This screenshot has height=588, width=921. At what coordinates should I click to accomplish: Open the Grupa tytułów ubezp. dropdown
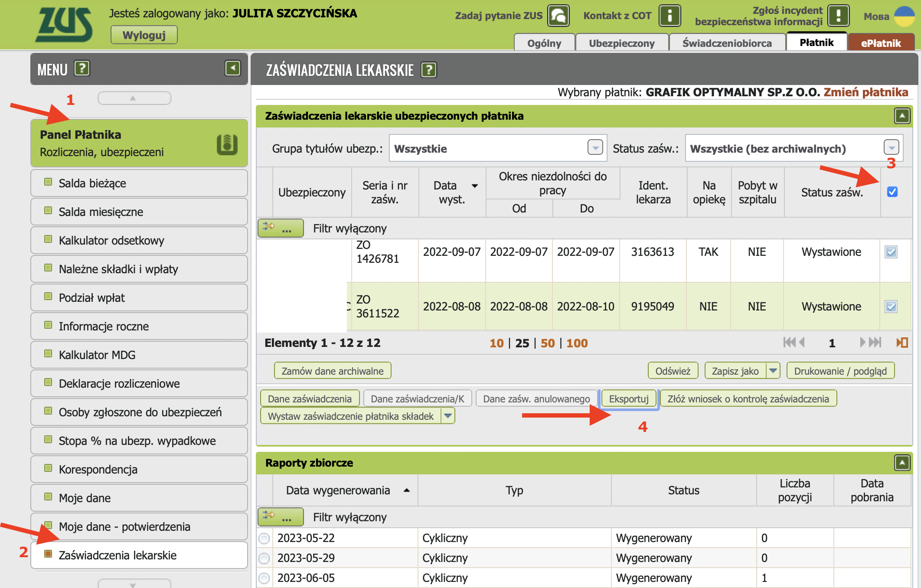tap(595, 148)
